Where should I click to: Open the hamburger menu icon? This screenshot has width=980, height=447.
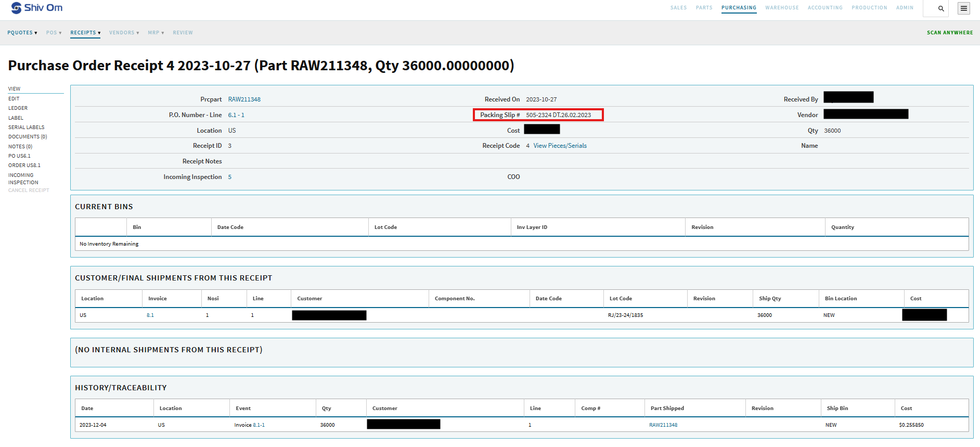964,8
